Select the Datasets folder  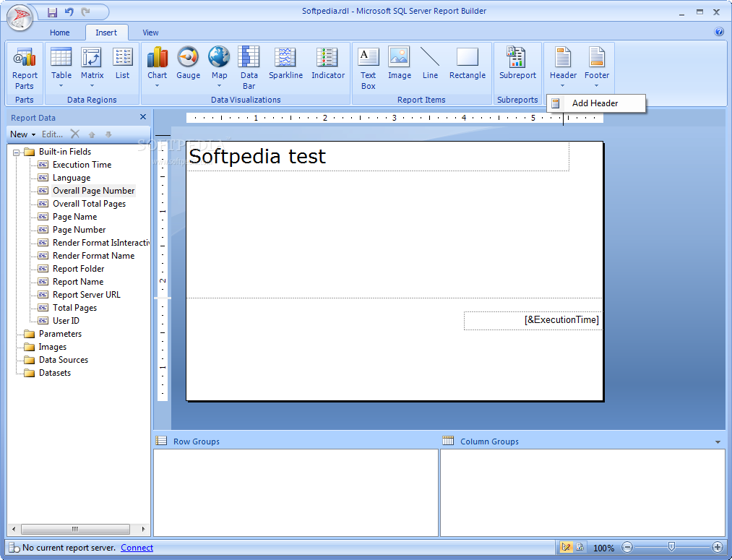coord(55,373)
